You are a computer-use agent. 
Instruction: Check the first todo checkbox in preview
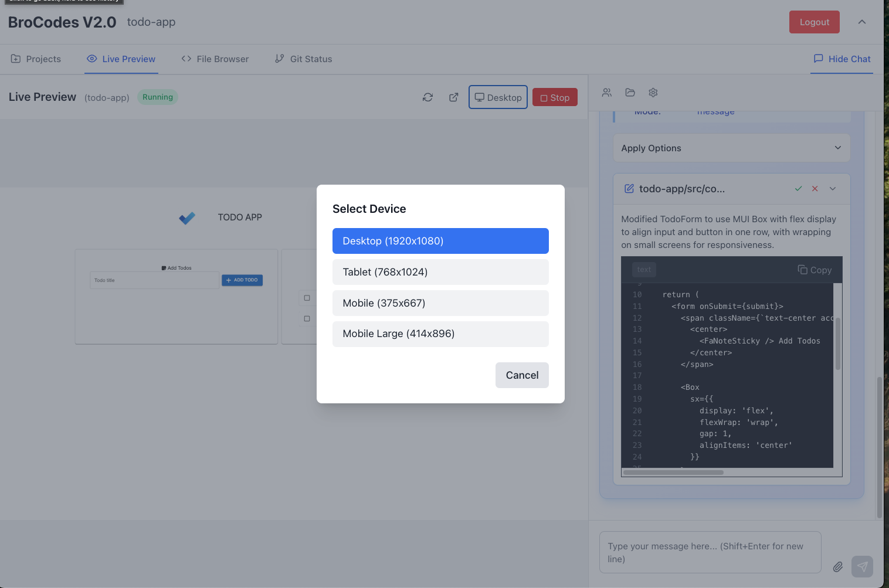click(x=307, y=298)
